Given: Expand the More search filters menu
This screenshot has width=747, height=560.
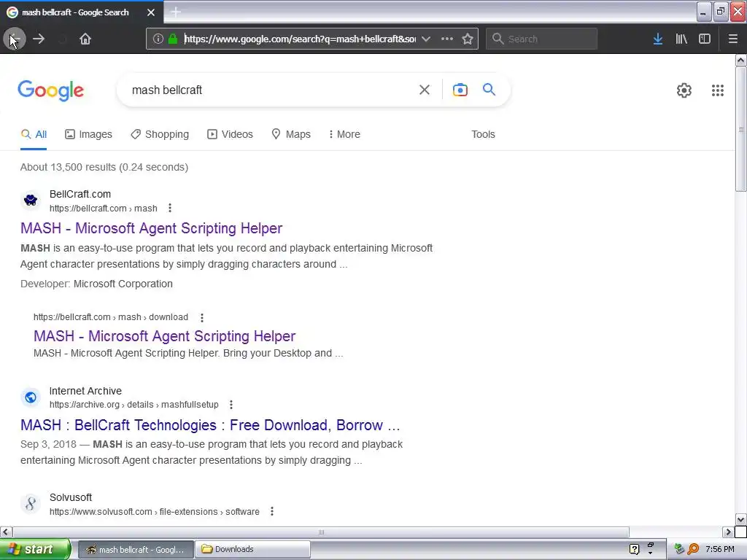Looking at the screenshot, I should [344, 134].
